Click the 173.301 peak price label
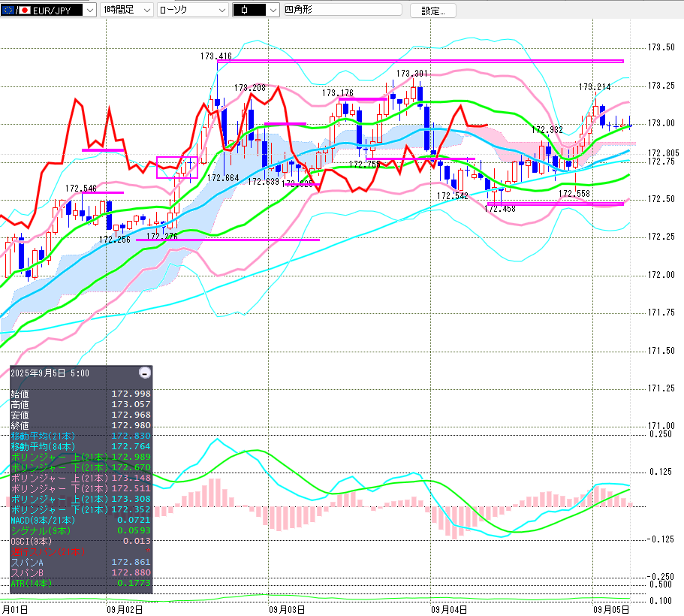The width and height of the screenshot is (684, 616). [411, 74]
